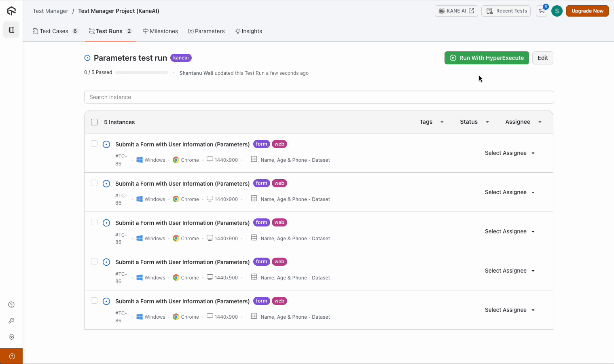This screenshot has width=614, height=364.
Task: Click the Search instance input field
Action: (319, 97)
